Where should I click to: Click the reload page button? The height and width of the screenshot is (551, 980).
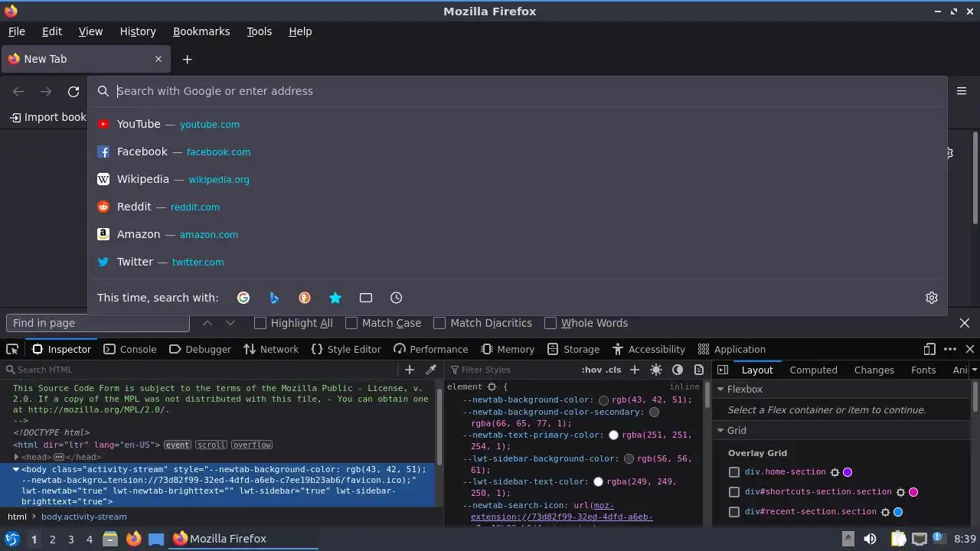tap(73, 91)
